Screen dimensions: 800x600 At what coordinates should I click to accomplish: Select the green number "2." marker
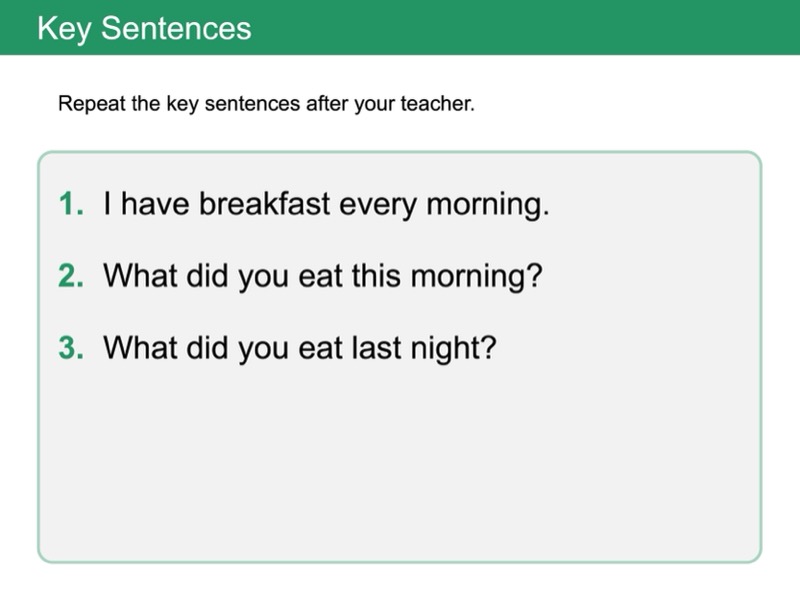pos(72,275)
